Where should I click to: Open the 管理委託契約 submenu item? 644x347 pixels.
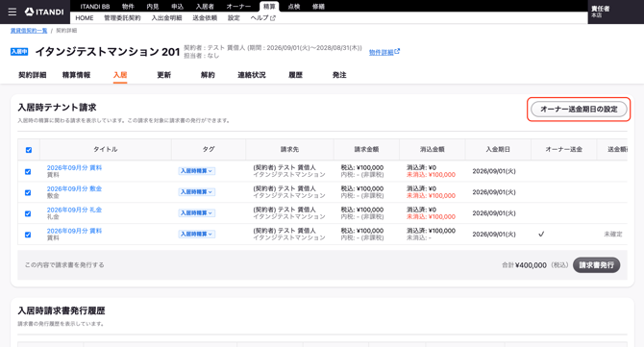[x=122, y=18]
